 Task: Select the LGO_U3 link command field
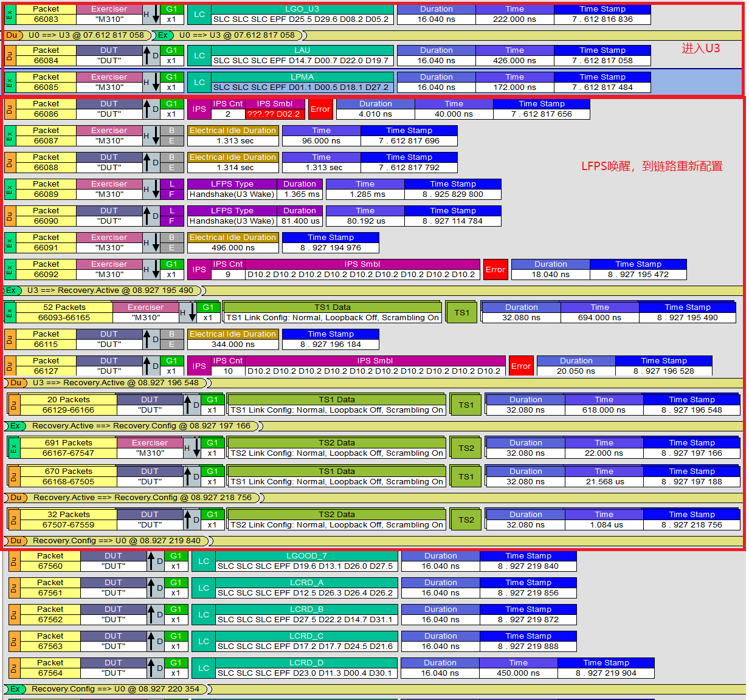point(302,15)
